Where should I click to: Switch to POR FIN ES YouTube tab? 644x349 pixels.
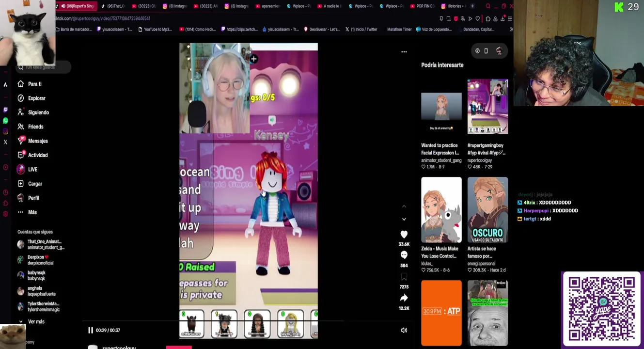[x=422, y=6]
